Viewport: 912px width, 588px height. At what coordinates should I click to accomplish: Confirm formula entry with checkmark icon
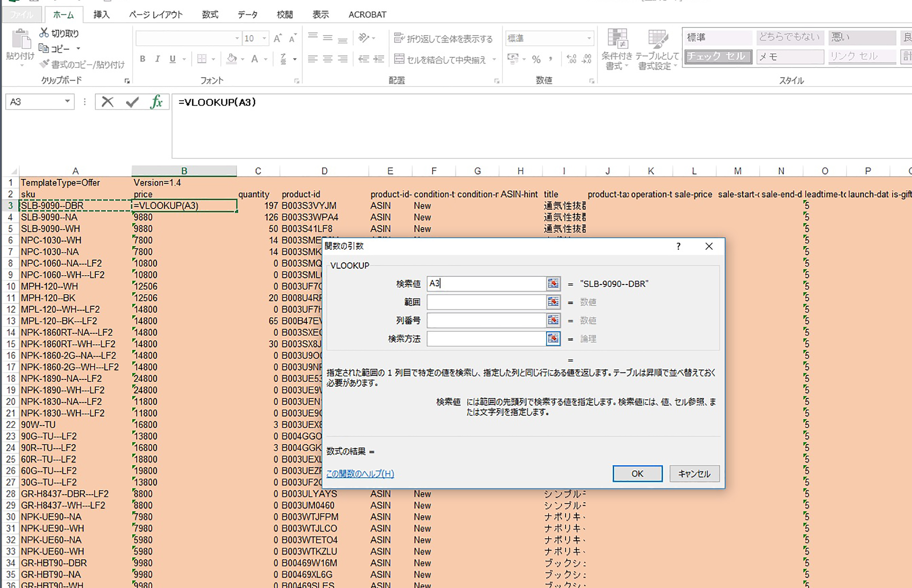pos(132,102)
